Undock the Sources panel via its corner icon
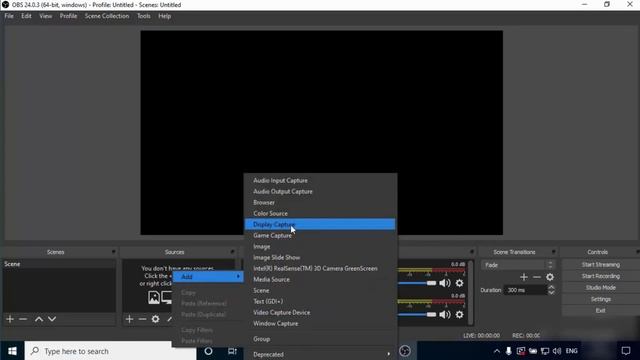 [x=232, y=252]
